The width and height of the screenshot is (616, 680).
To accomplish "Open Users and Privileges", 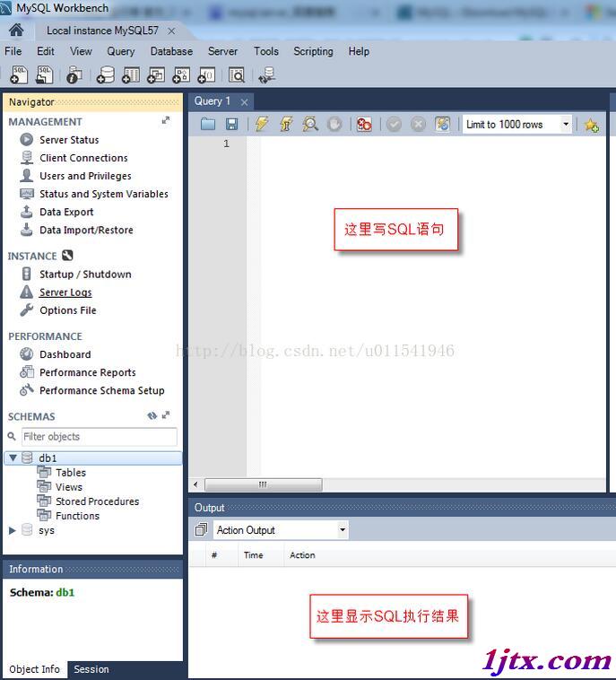I will click(x=85, y=176).
